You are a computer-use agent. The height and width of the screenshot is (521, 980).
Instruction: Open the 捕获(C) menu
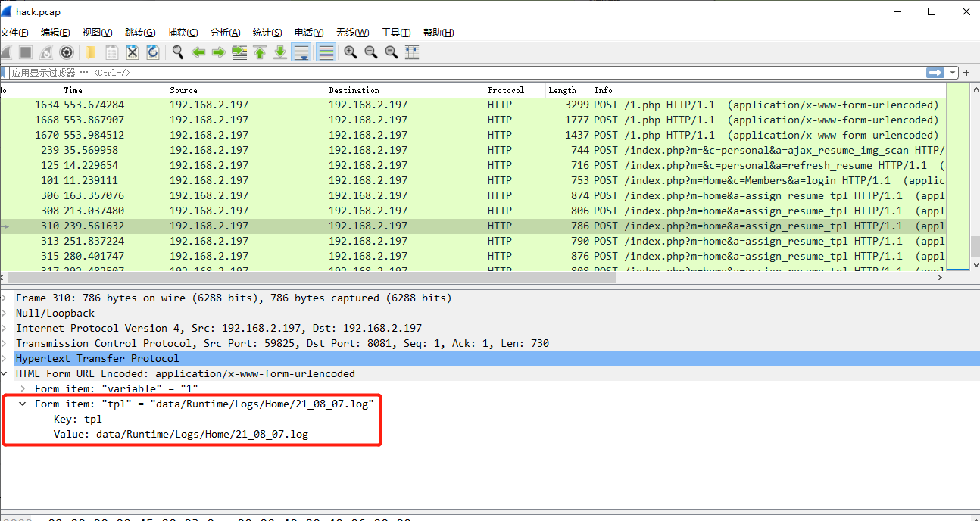click(x=183, y=33)
